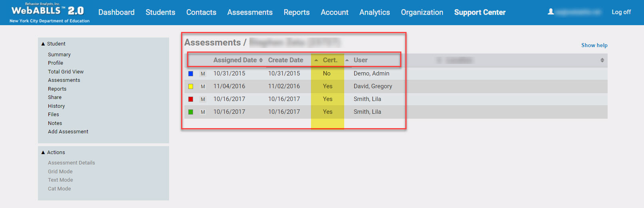The image size is (644, 208).
Task: Click the M icon beside the red swatch
Action: tap(203, 99)
